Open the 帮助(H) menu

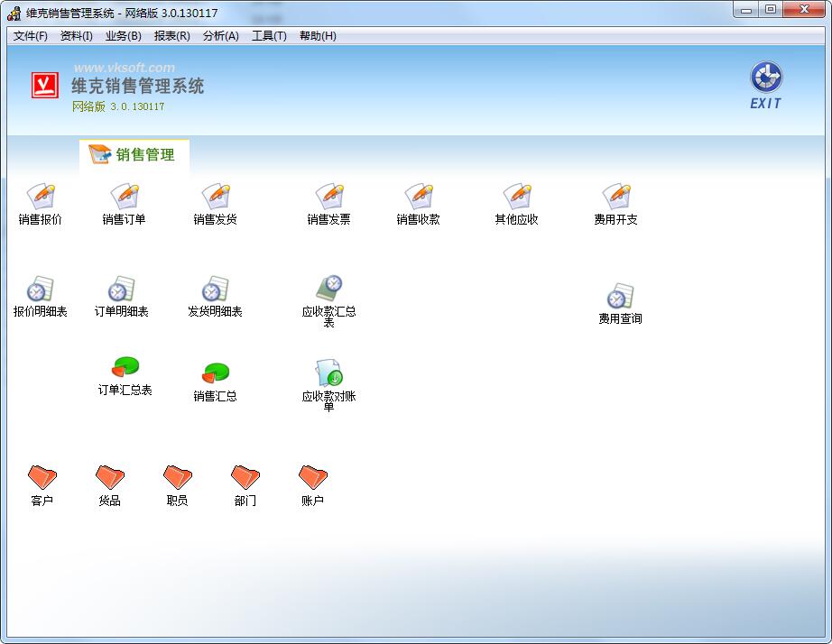(318, 35)
